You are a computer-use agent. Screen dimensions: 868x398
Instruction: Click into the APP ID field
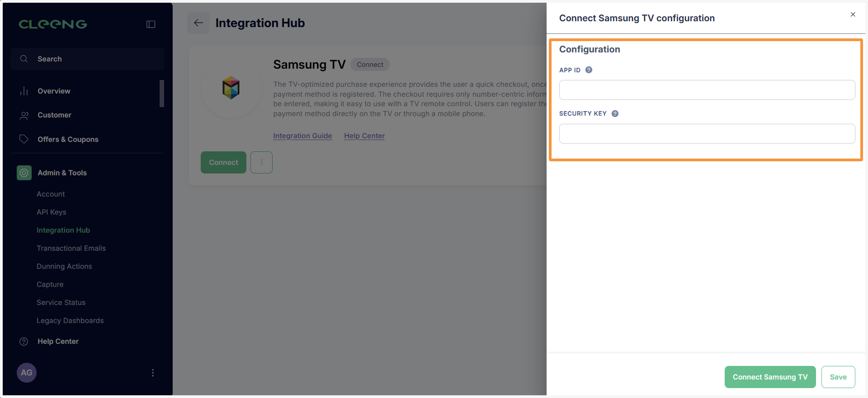tap(707, 90)
